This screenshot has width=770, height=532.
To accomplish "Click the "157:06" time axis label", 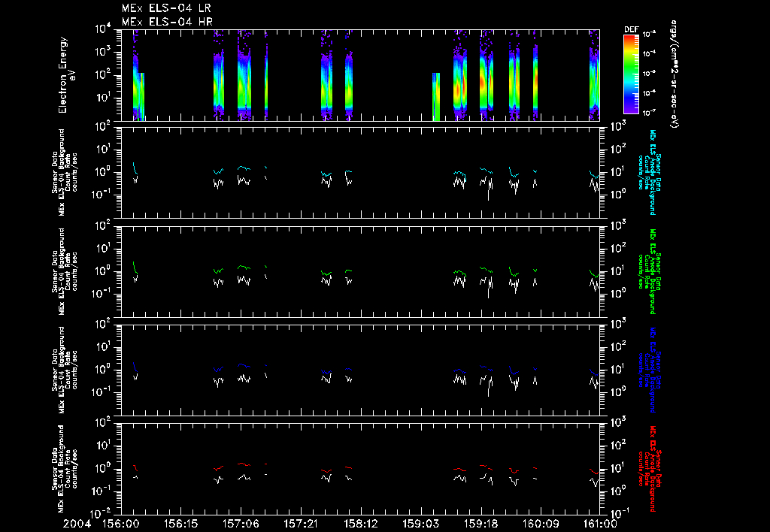I will coord(241,524).
